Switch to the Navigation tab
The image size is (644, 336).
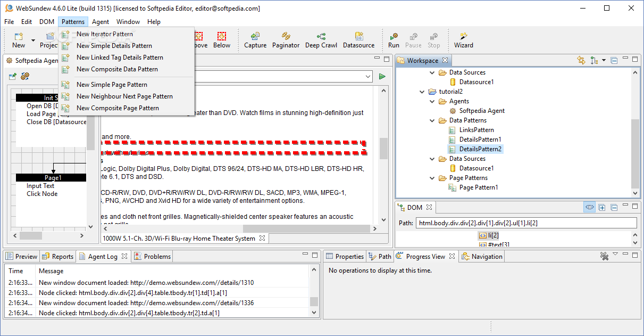482,256
